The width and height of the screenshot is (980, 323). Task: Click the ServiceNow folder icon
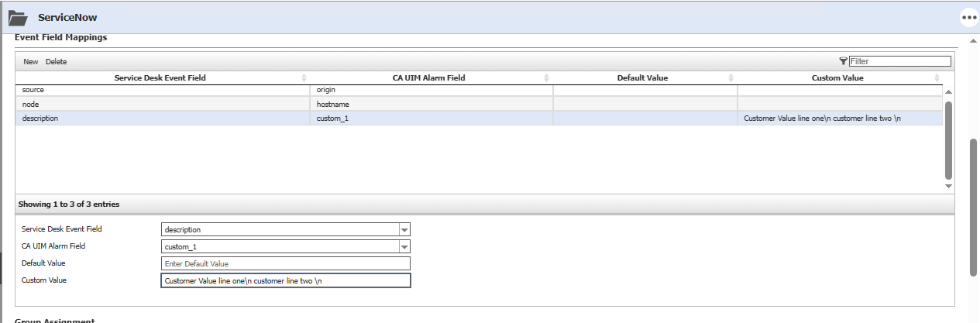point(18,17)
